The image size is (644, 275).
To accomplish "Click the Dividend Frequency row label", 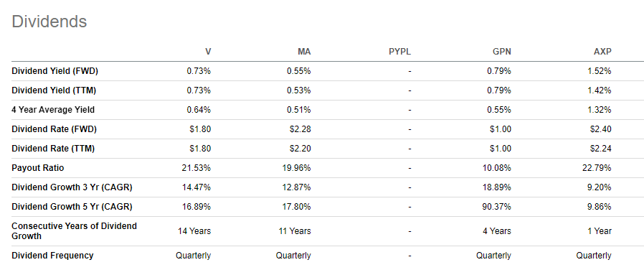I will pyautogui.click(x=52, y=256).
